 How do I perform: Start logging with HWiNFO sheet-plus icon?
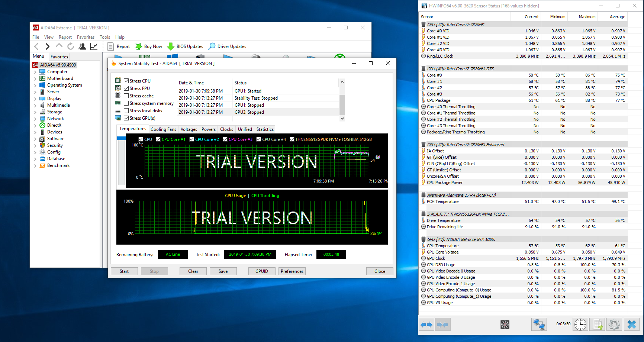tap(598, 325)
